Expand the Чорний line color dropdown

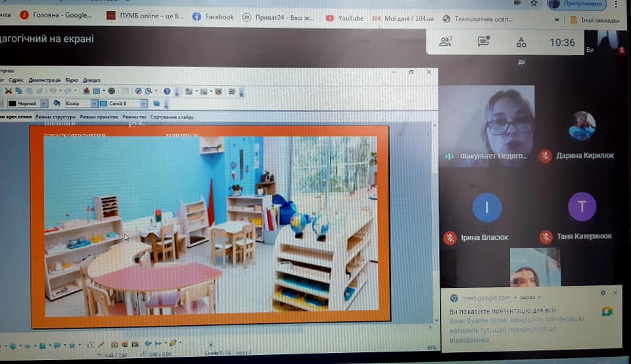pyautogui.click(x=44, y=103)
